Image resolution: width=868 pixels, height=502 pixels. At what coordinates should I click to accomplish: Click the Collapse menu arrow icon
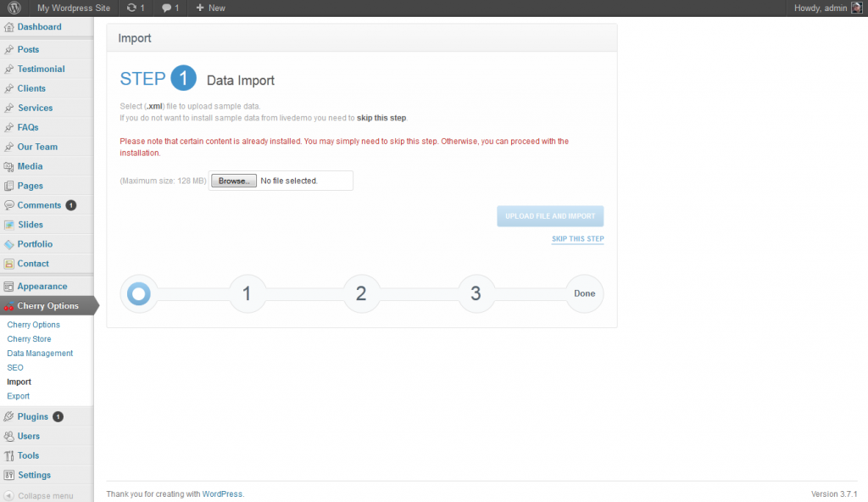[x=8, y=495]
